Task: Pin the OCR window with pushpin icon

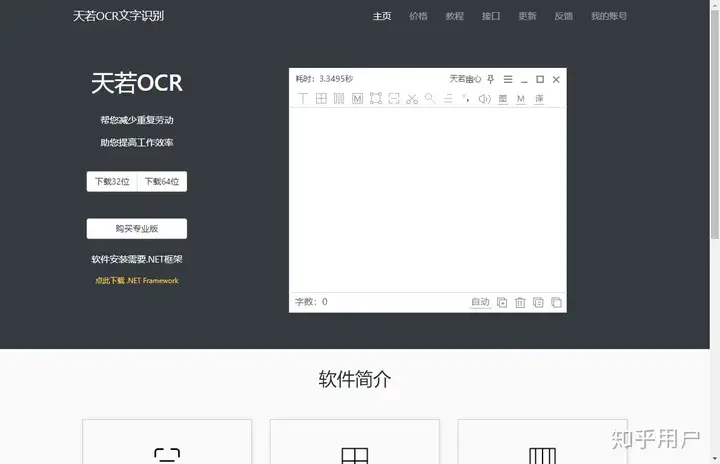Action: pos(490,79)
